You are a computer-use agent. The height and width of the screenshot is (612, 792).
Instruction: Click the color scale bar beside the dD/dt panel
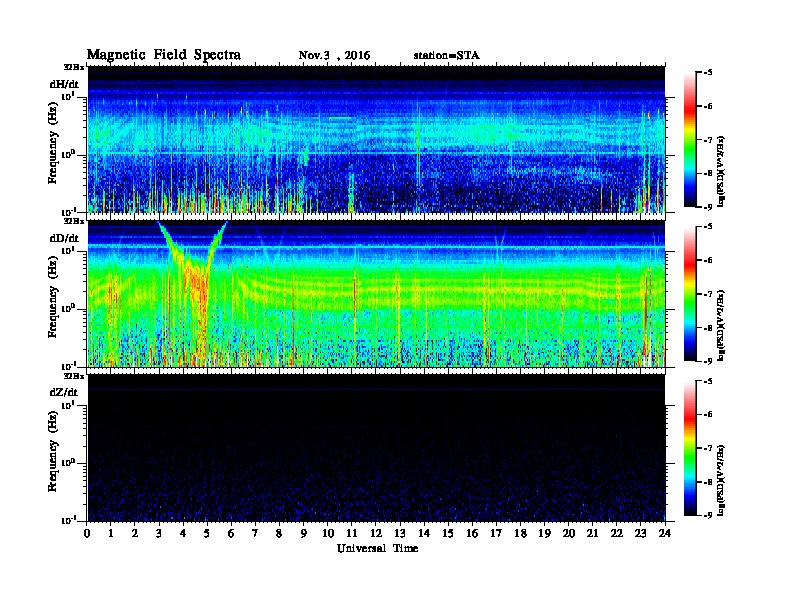pyautogui.click(x=689, y=294)
